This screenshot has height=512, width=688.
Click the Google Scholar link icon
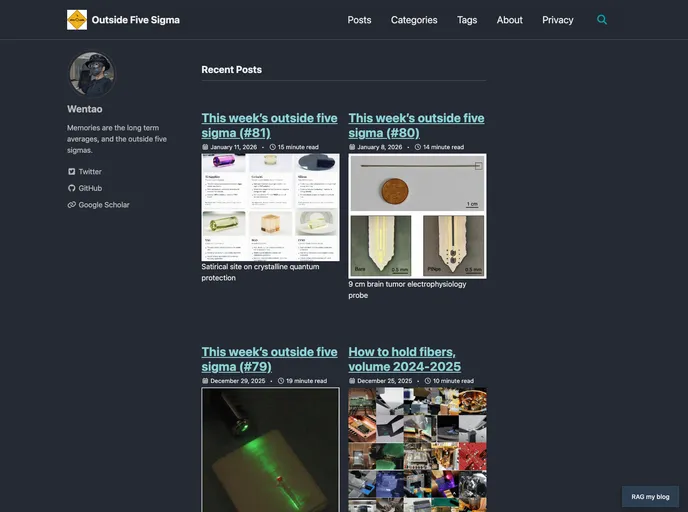point(72,205)
